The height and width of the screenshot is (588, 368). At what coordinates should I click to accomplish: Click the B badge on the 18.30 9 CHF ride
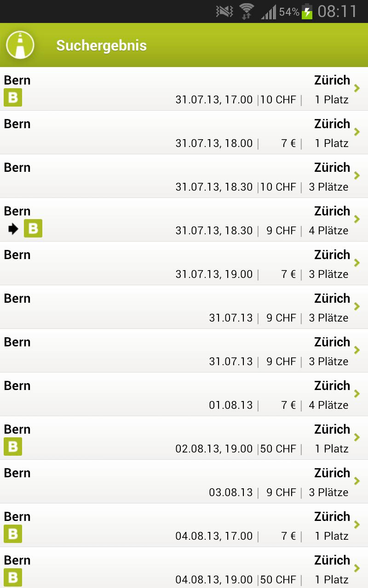coord(33,228)
